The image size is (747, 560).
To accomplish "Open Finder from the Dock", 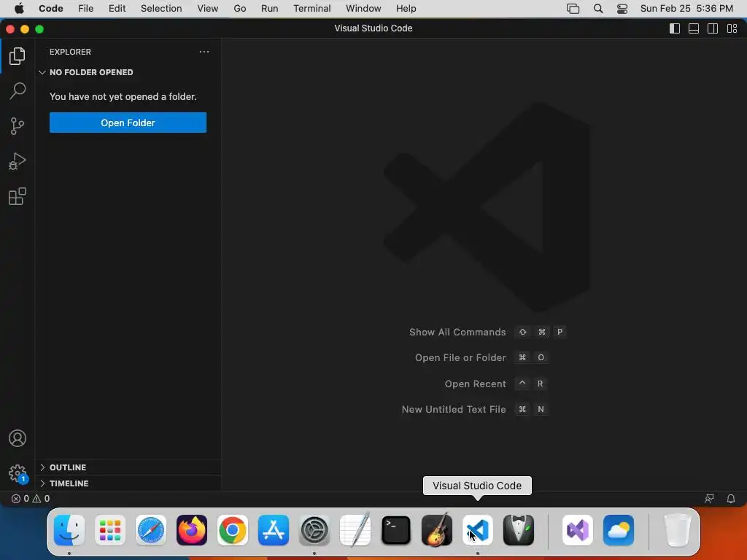I will point(69,530).
